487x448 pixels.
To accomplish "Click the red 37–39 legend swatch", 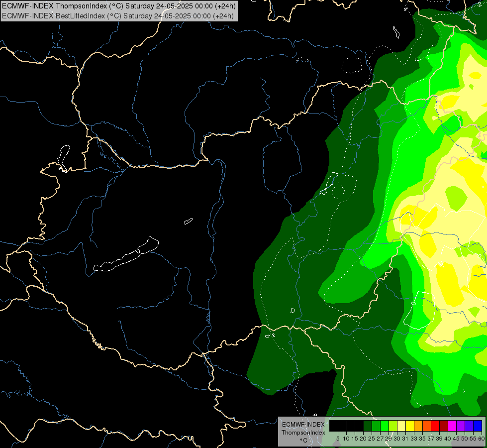I will coord(435,426).
